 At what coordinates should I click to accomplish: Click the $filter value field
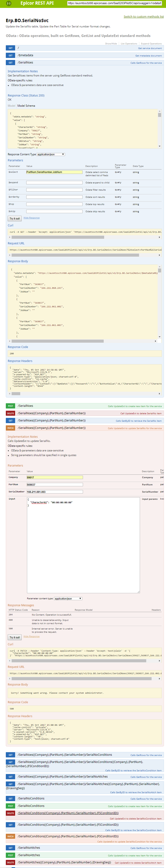(x=54, y=190)
